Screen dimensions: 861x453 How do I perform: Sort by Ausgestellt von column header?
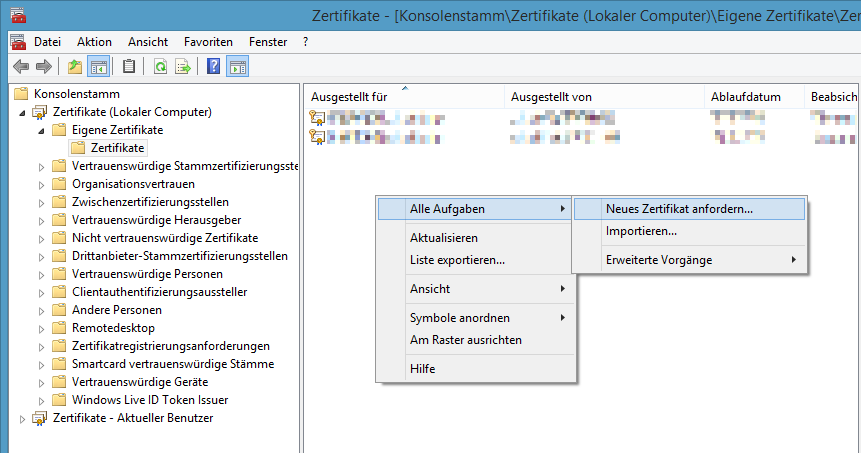[551, 97]
